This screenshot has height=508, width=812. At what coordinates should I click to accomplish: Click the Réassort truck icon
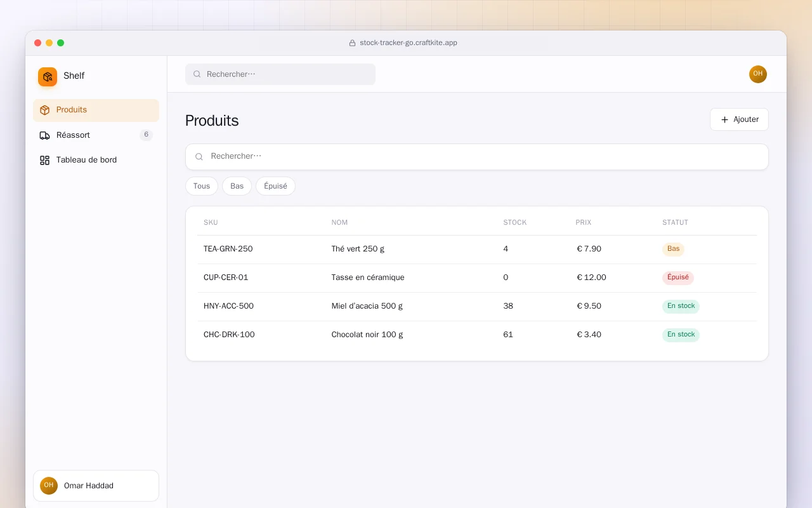pos(44,135)
